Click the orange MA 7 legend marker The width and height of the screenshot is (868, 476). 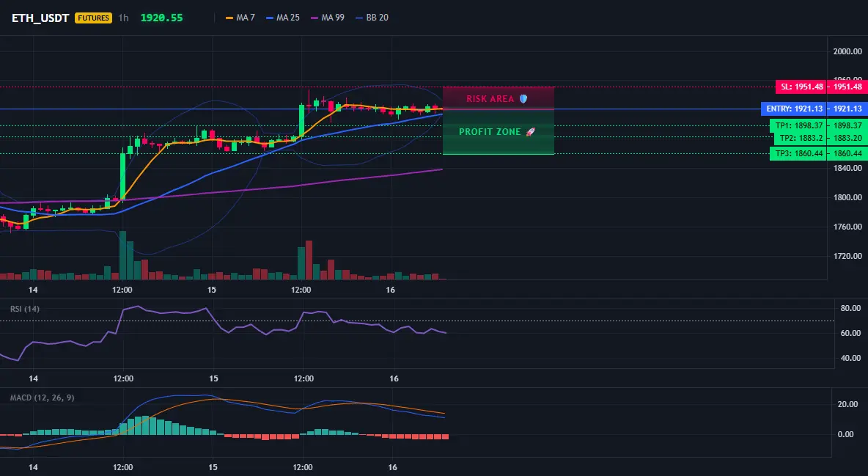click(229, 18)
